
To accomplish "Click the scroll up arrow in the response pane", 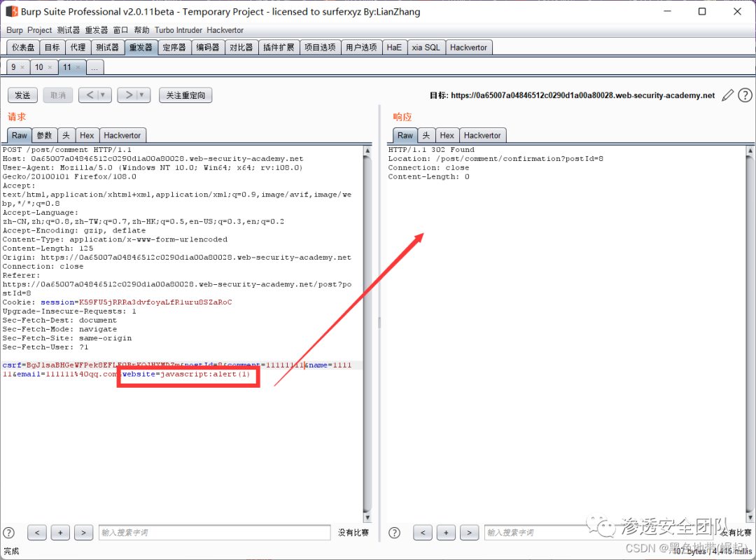I will pos(750,150).
